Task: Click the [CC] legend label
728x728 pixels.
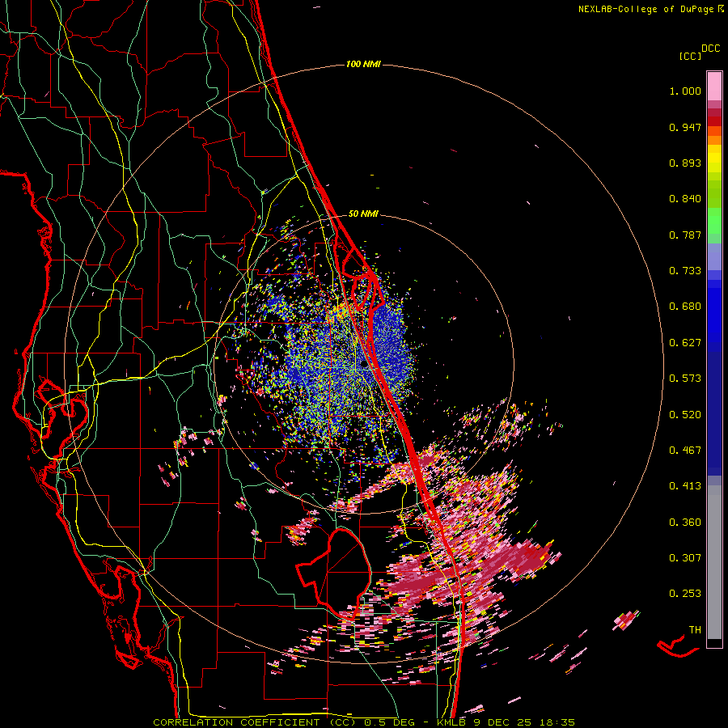Action: click(x=690, y=56)
